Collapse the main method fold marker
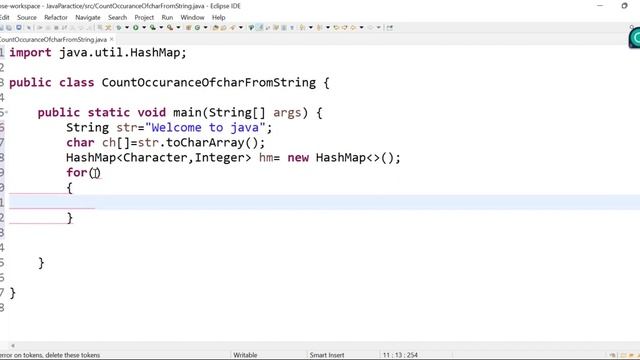 [x=6, y=112]
